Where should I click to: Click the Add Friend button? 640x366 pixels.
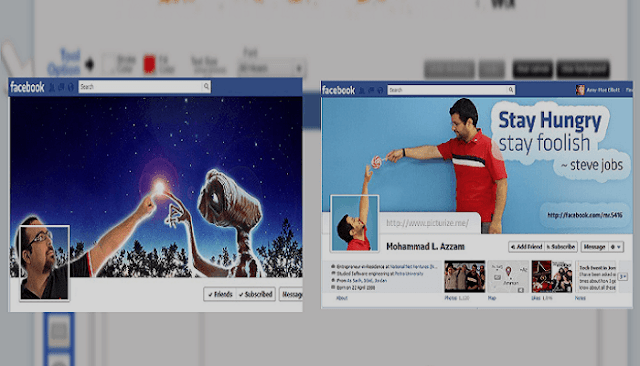pyautogui.click(x=527, y=247)
